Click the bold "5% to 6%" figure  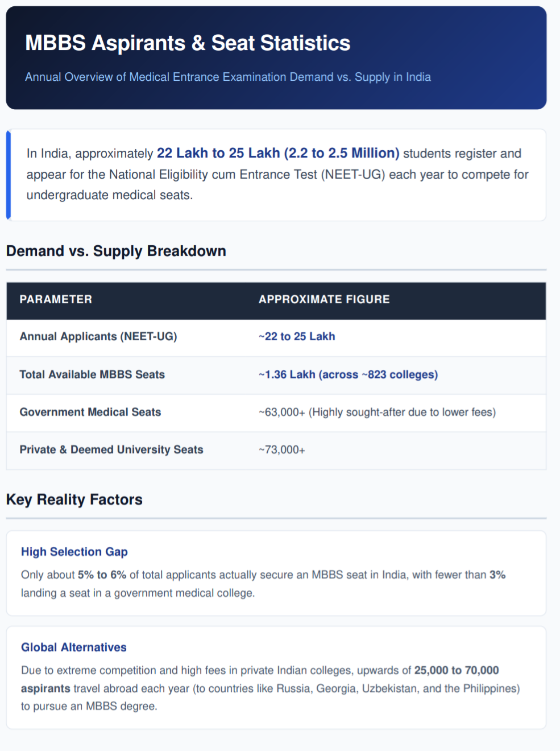coord(102,575)
